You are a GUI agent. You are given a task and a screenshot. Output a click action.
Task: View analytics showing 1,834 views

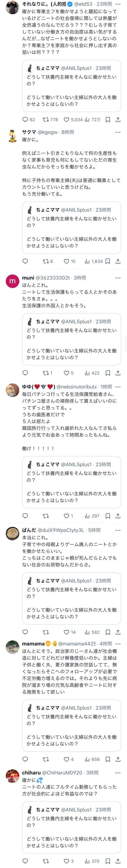(93, 261)
